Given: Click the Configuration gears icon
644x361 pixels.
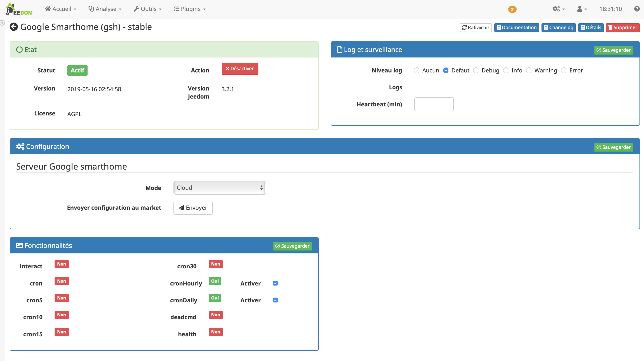Looking at the screenshot, I should click(x=20, y=146).
